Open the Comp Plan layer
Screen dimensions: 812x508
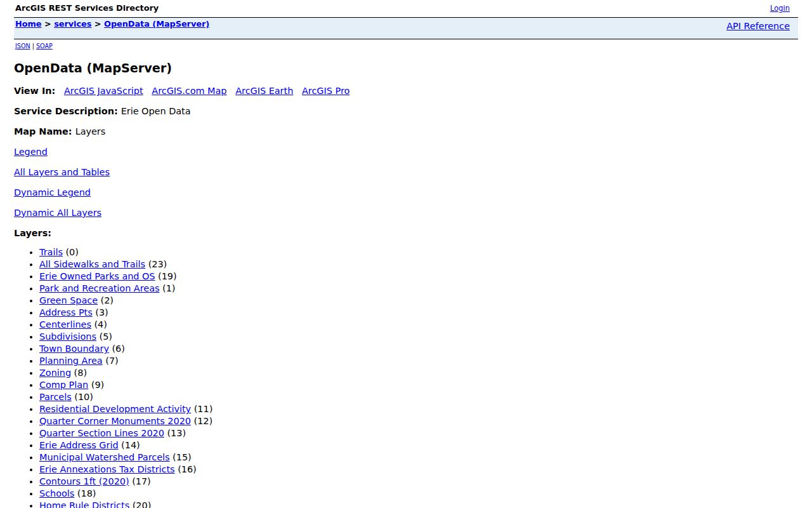(x=63, y=385)
